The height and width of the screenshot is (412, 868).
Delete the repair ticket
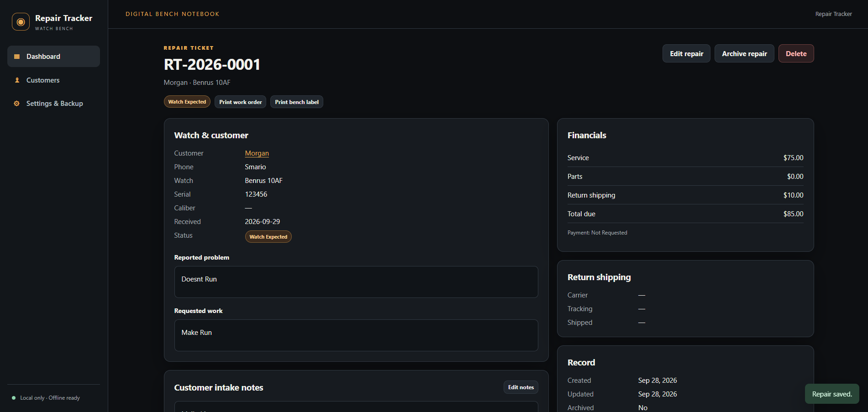click(796, 53)
